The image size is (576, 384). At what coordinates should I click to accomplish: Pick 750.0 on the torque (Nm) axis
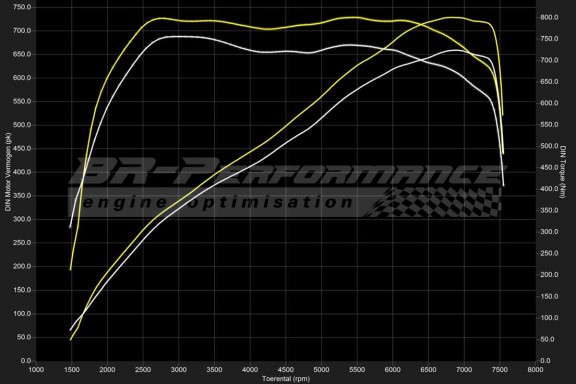pos(549,39)
